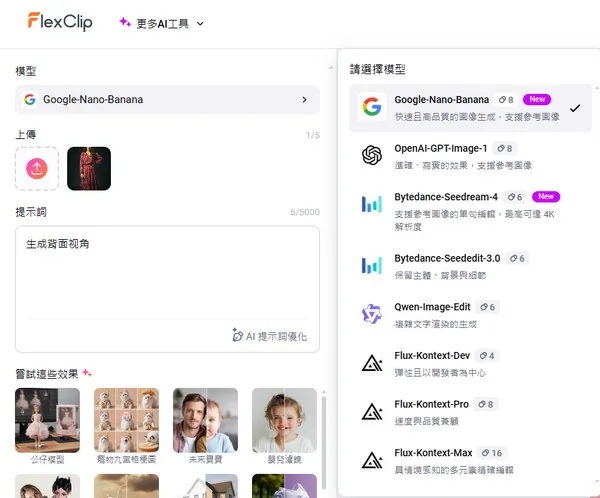Click the 複雜文字渲染的生成 description text
The width and height of the screenshot is (600, 498).
pyautogui.click(x=435, y=324)
